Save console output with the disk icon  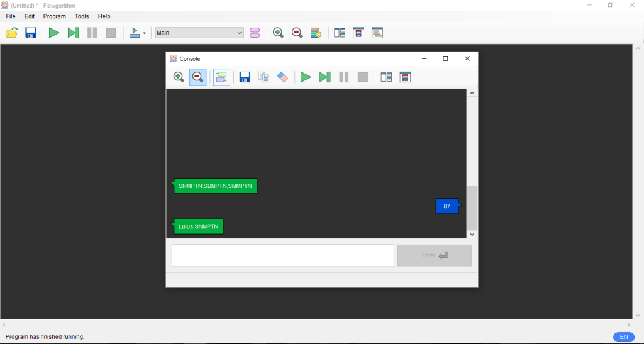tap(245, 77)
